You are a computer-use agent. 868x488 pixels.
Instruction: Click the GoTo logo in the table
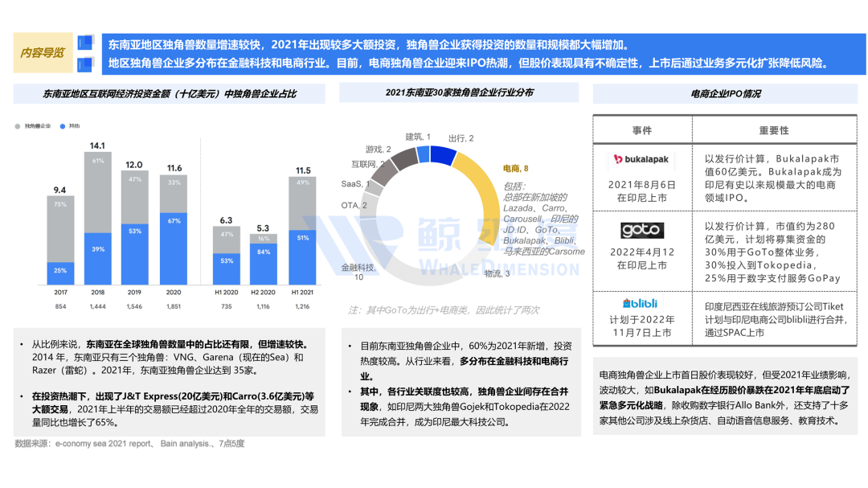tap(641, 231)
